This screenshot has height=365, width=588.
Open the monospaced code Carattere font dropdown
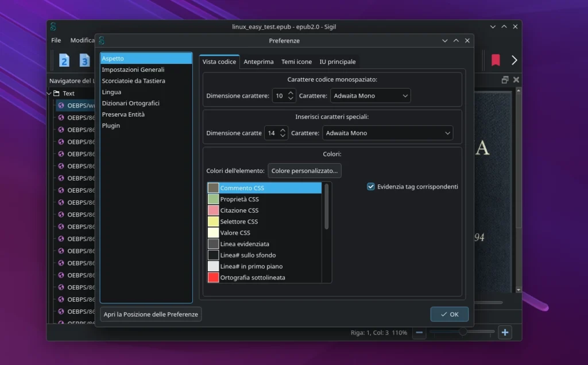[370, 96]
